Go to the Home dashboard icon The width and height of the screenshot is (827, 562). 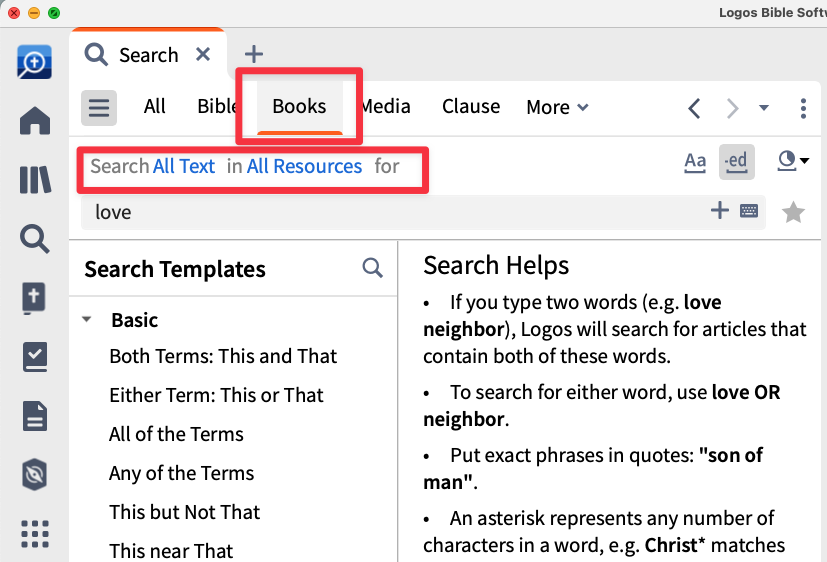pos(35,121)
